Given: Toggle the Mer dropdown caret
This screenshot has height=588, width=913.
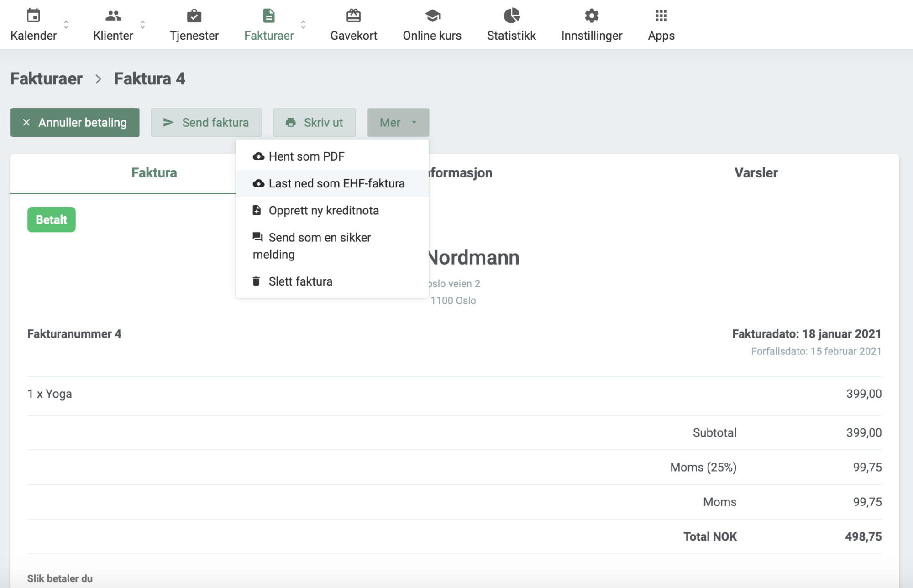Looking at the screenshot, I should 414,122.
